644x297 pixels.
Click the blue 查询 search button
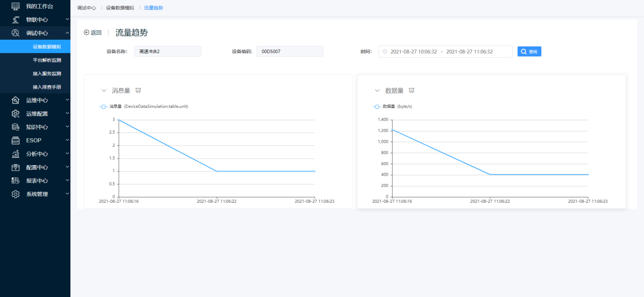tap(529, 52)
